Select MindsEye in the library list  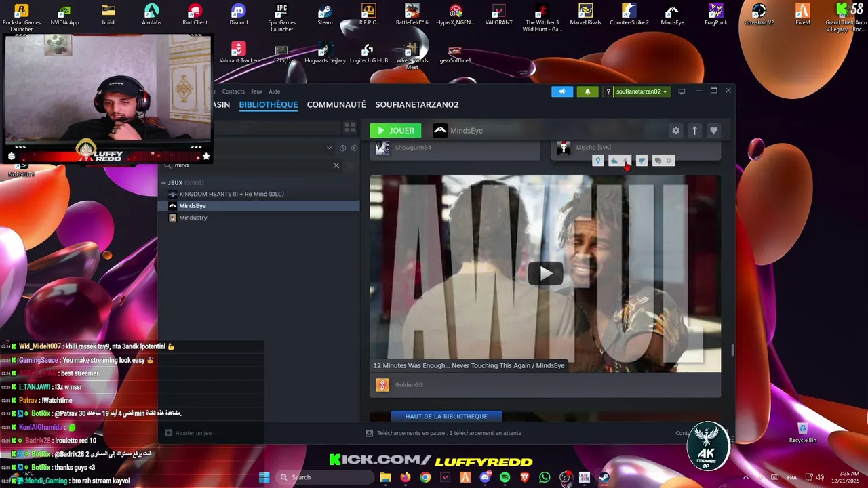tap(259, 206)
